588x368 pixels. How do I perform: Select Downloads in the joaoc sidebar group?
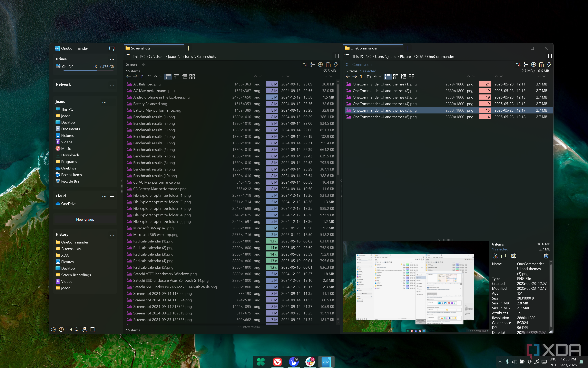(70, 155)
